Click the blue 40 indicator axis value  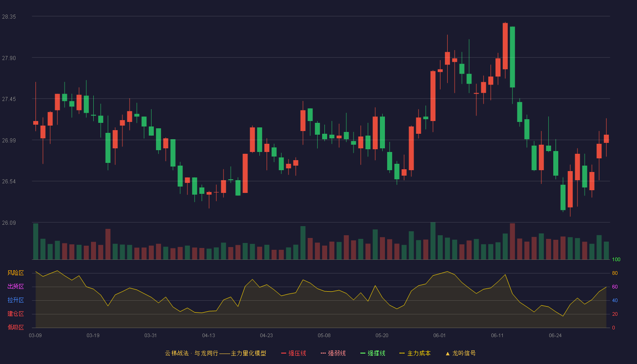pos(615,300)
